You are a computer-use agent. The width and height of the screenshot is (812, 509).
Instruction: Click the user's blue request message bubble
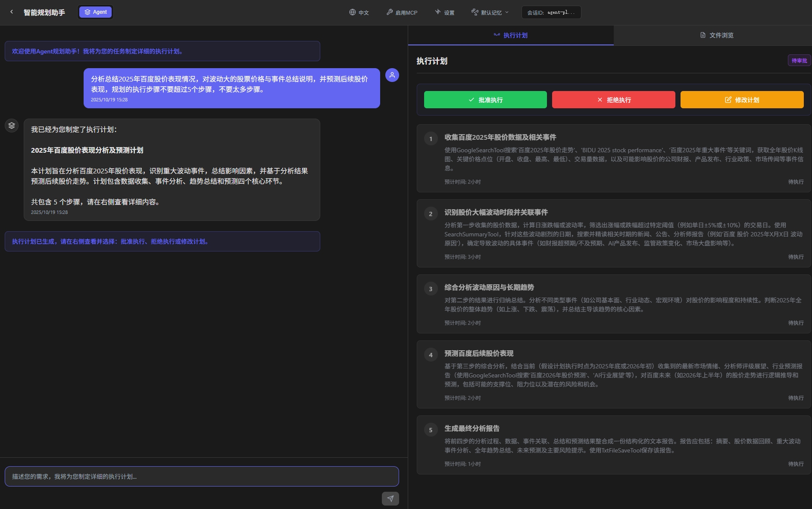232,88
